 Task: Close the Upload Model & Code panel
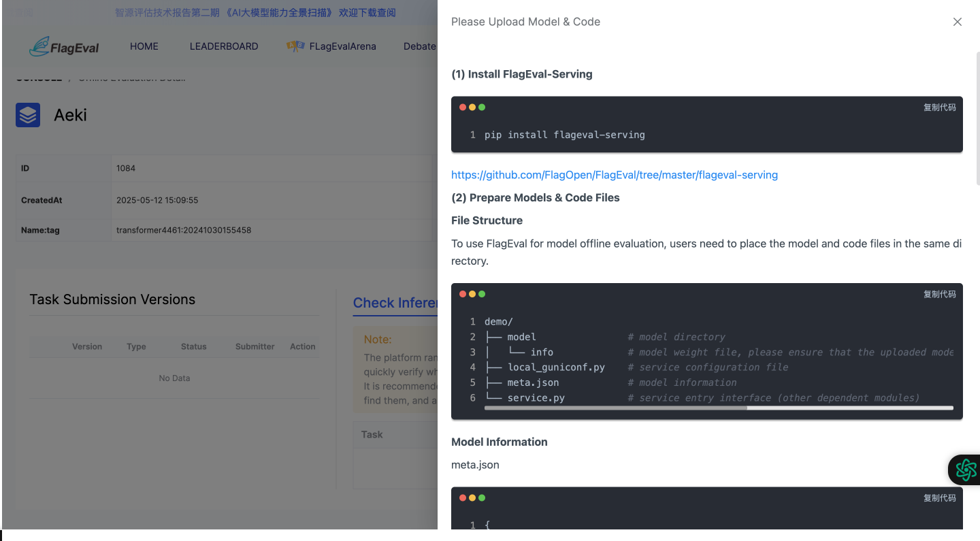pyautogui.click(x=957, y=22)
